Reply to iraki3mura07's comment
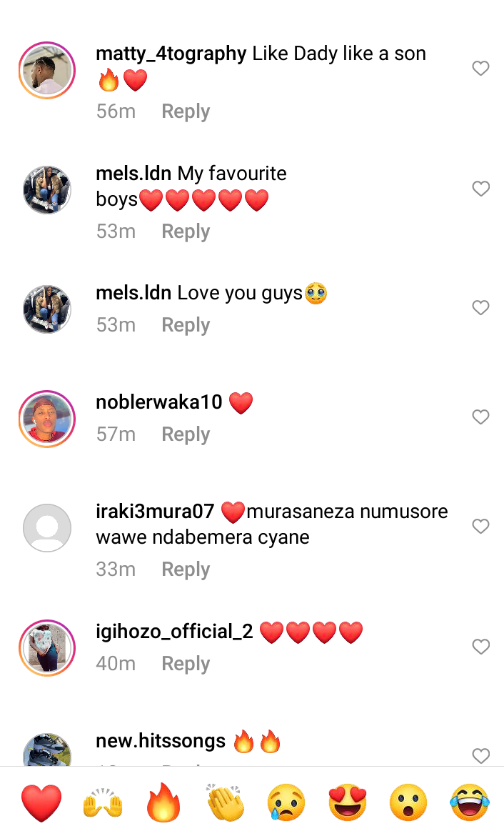Screen dimensions: 504x836 [x=186, y=569]
